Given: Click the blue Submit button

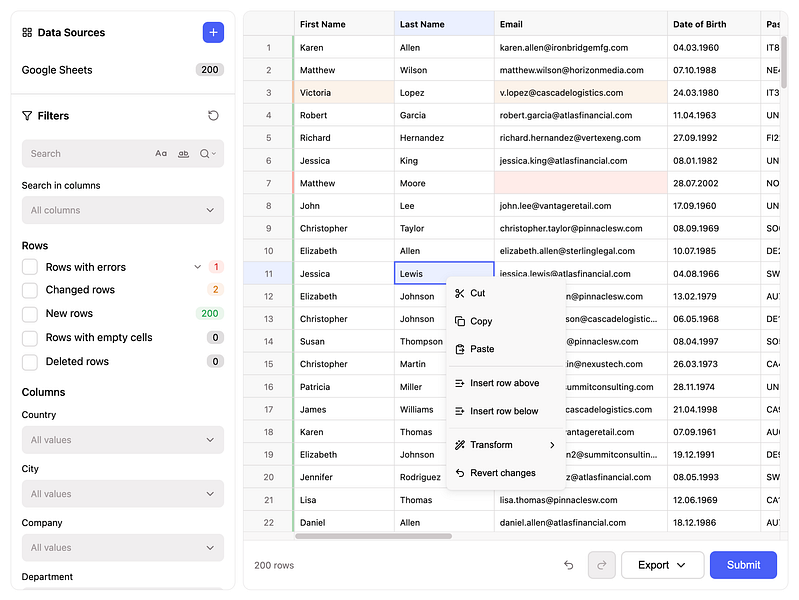Looking at the screenshot, I should (x=743, y=565).
